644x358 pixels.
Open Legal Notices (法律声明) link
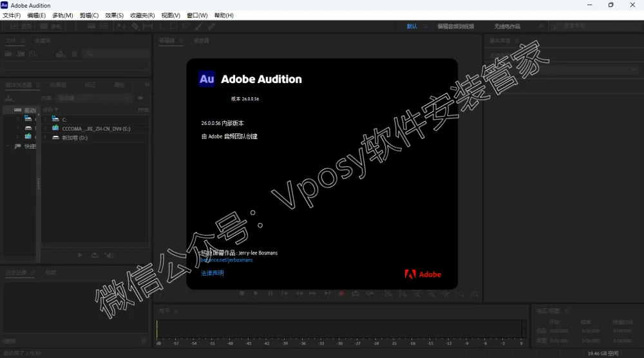click(213, 273)
